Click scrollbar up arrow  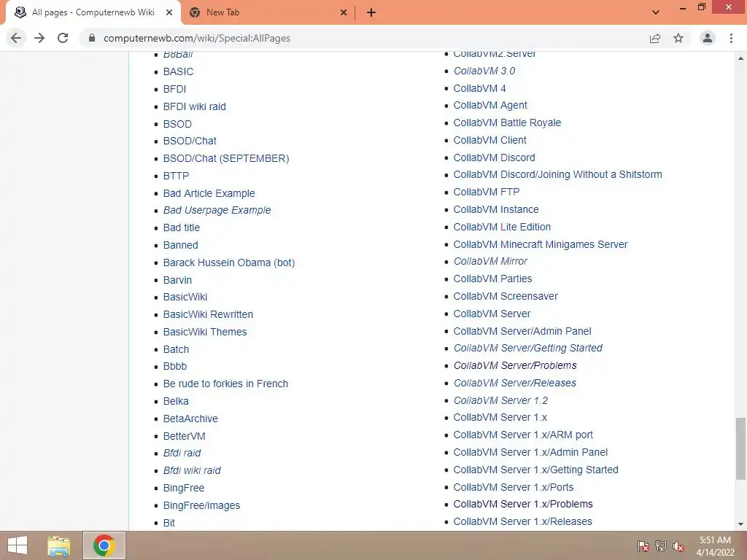click(x=741, y=58)
